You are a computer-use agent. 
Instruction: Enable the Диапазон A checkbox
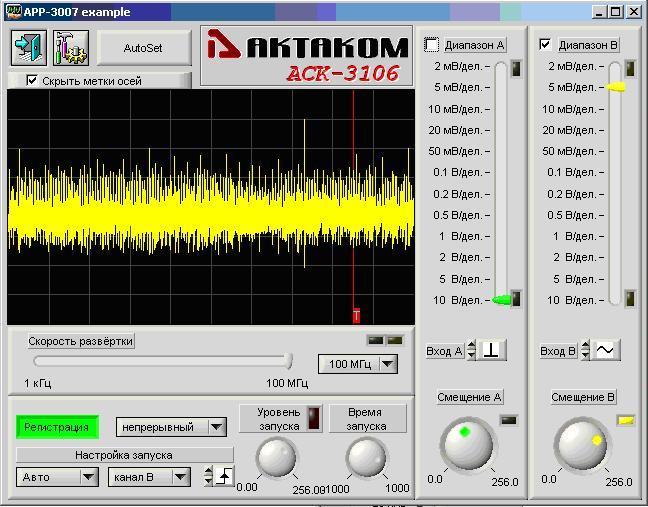[432, 45]
